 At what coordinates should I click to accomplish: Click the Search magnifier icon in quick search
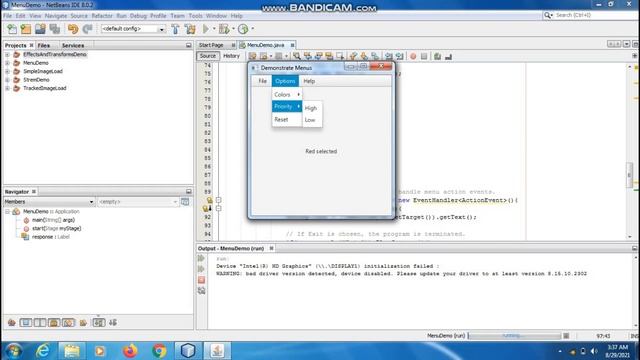pyautogui.click(x=547, y=15)
